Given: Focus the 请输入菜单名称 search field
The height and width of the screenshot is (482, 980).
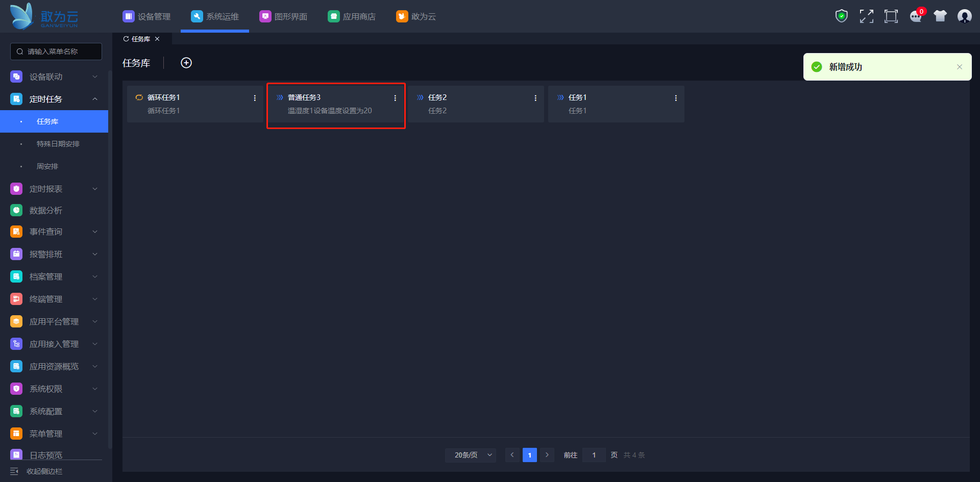Looking at the screenshot, I should coord(56,52).
